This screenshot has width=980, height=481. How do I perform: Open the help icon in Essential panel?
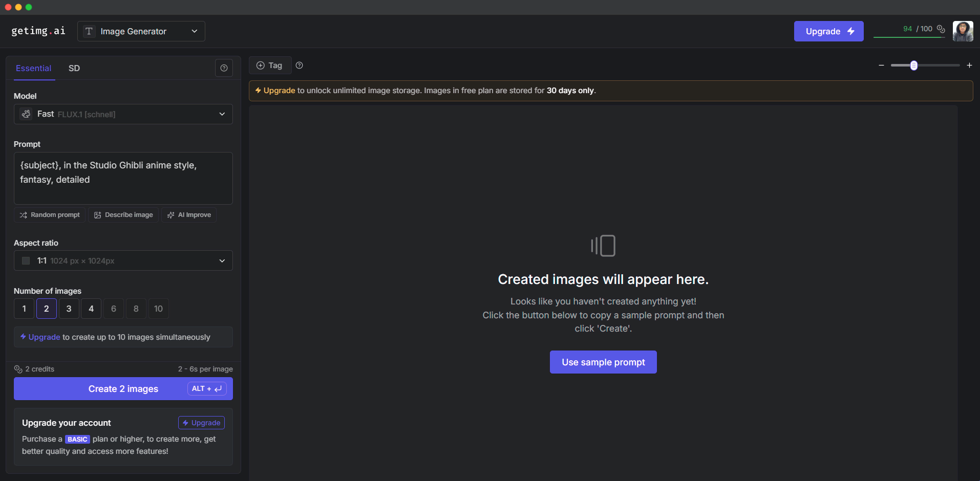click(x=224, y=68)
